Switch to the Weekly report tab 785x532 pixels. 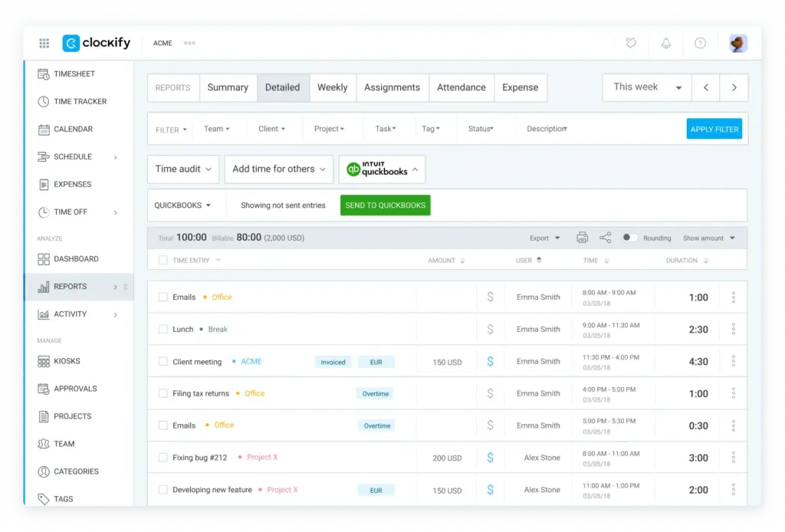(x=333, y=87)
